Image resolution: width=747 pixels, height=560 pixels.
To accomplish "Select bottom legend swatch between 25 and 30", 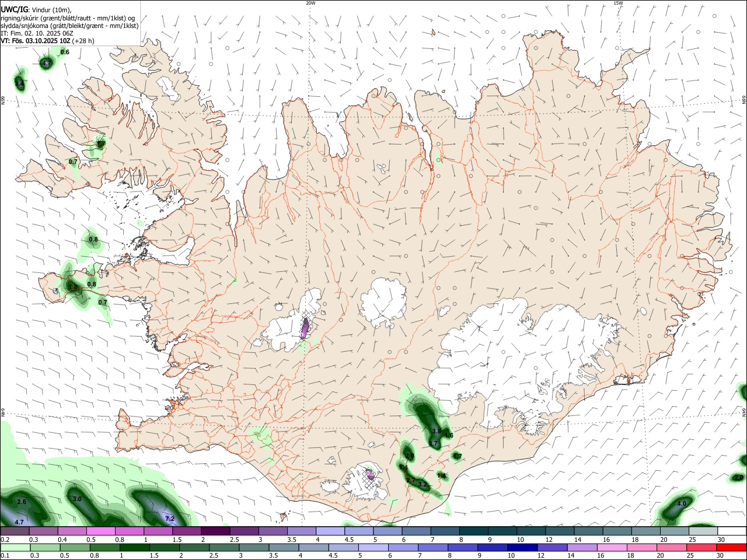I will (x=700, y=547).
